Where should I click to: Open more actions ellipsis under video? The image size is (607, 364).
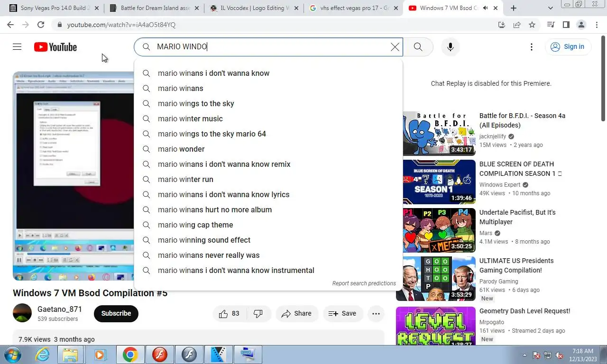click(376, 313)
